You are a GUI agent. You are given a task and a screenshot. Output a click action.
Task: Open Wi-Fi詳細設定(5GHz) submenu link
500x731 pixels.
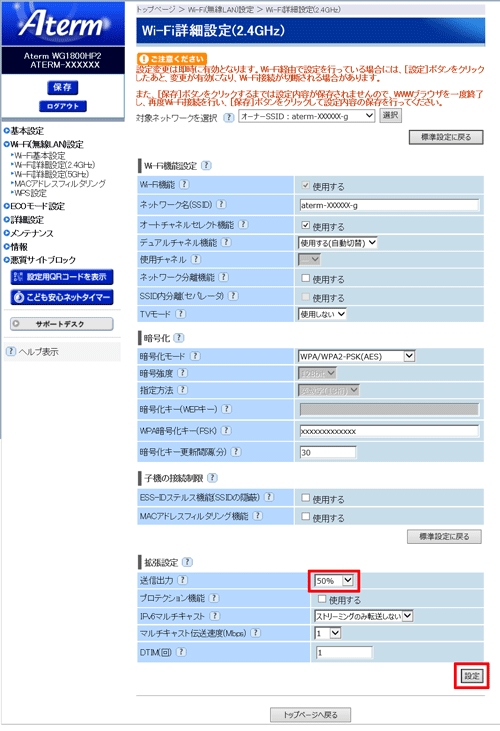(52, 174)
